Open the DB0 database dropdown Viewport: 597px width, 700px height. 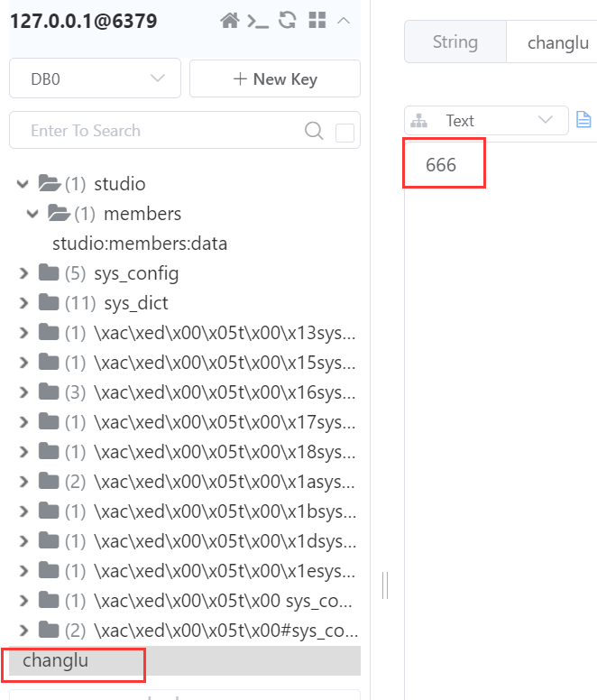95,78
